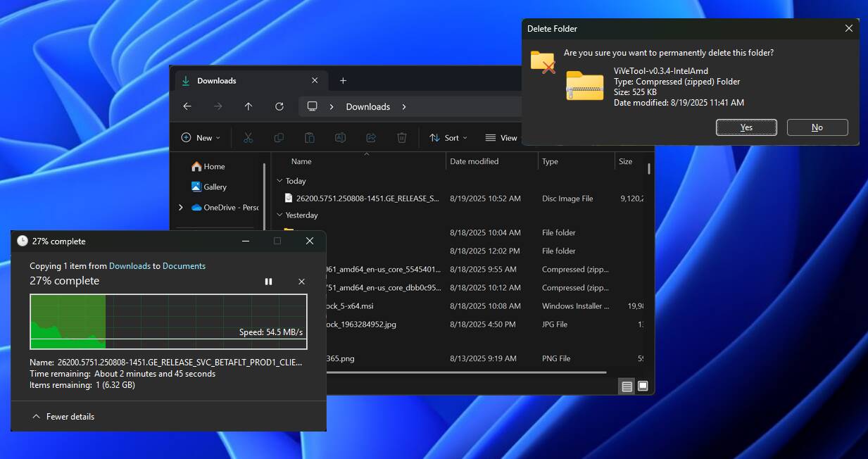Select the Rename icon in the toolbar

click(x=340, y=137)
